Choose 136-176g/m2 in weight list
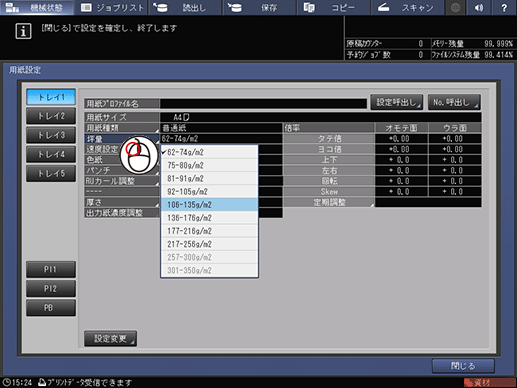This screenshot has height=388, width=517. pyautogui.click(x=209, y=218)
